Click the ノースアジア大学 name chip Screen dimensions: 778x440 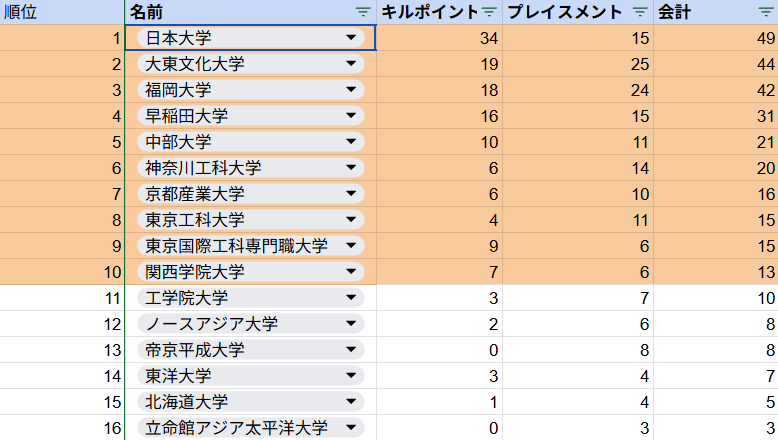(251, 323)
